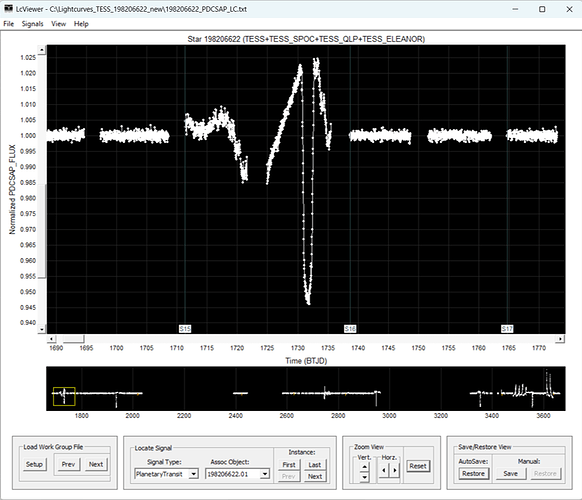Click the horizontal zoom right arrow
The width and height of the screenshot is (582, 500).
(395, 470)
